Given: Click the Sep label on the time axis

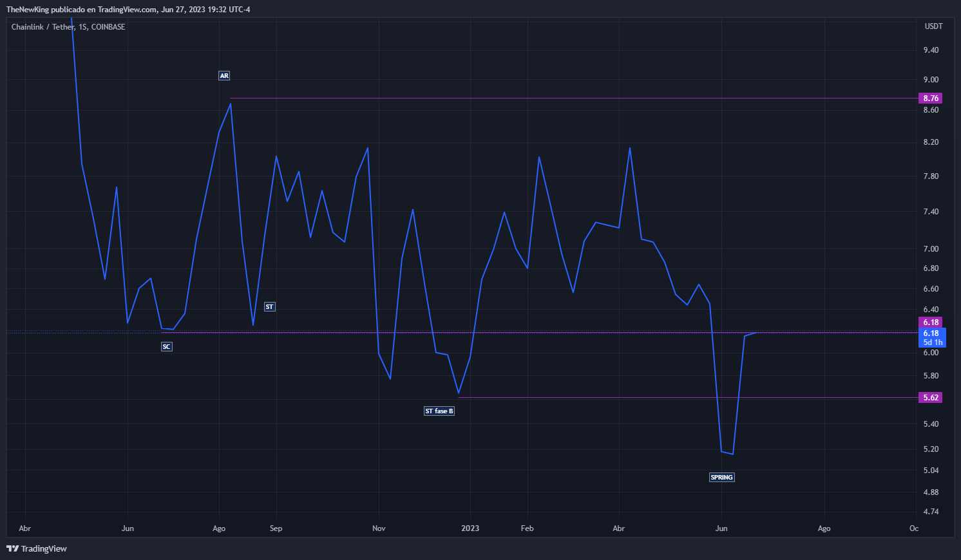Looking at the screenshot, I should click(x=276, y=528).
